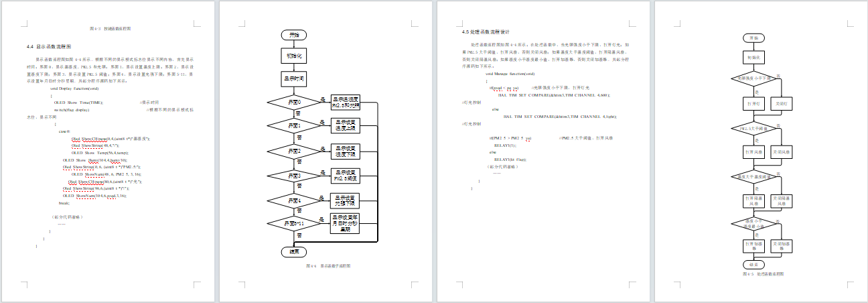The width and height of the screenshot is (868, 303).
Task: Click the '关闭风扇' process box
Action: coord(782,152)
